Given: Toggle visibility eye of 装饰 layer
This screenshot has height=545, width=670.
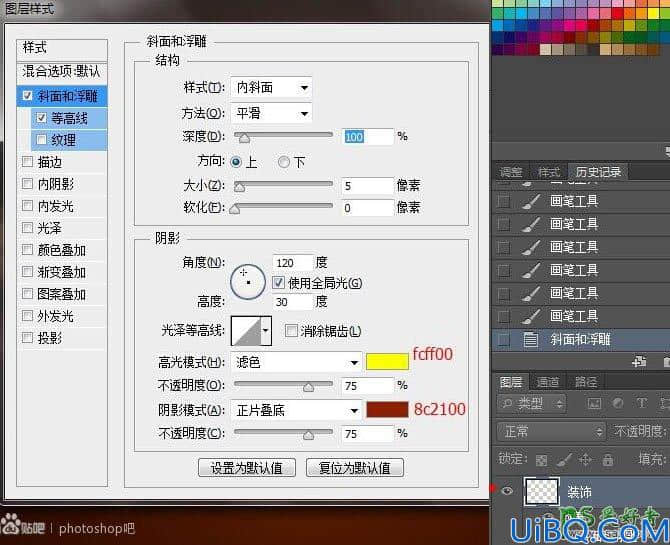Looking at the screenshot, I should [x=507, y=491].
